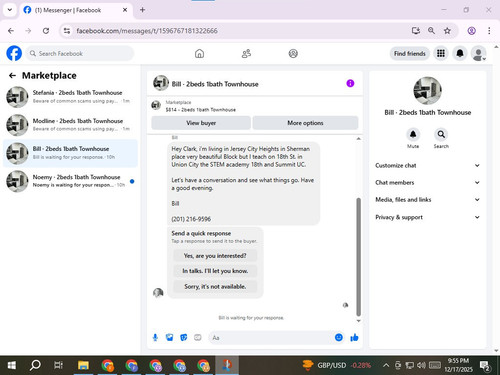
Task: Click the Find friends button
Action: point(410,53)
